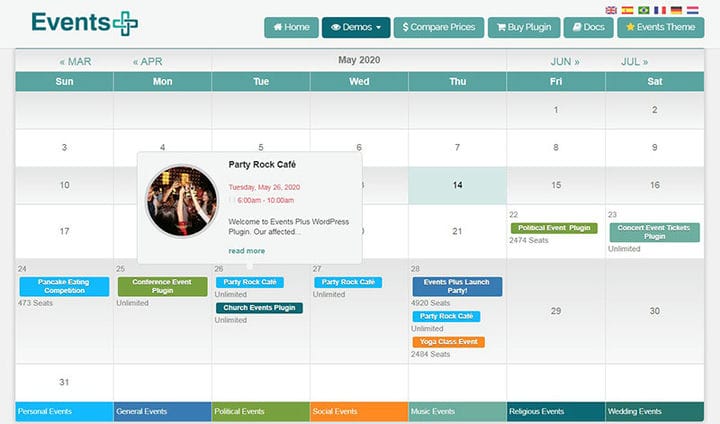Select day 29 cell
Image resolution: width=720 pixels, height=424 pixels.
pyautogui.click(x=556, y=311)
